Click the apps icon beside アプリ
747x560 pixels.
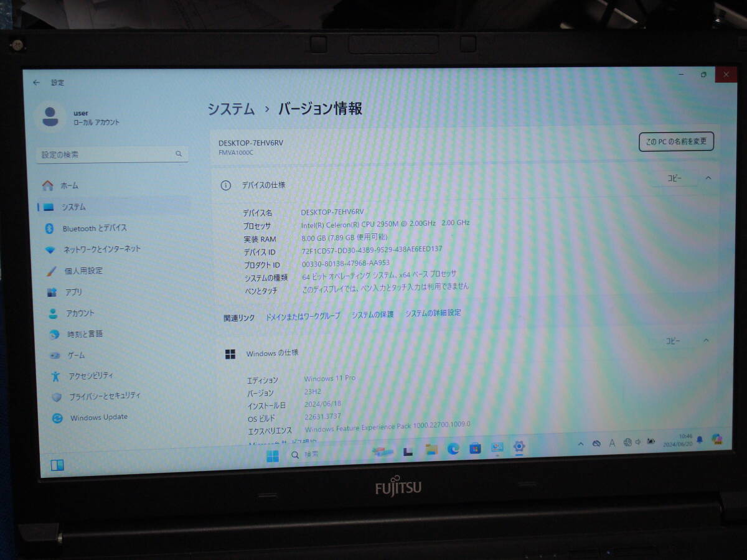(53, 292)
